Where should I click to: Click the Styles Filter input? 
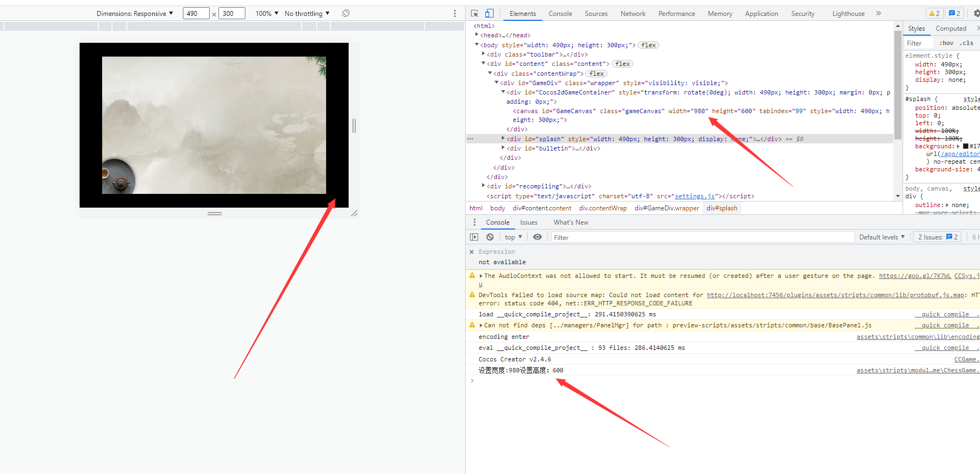pos(918,43)
